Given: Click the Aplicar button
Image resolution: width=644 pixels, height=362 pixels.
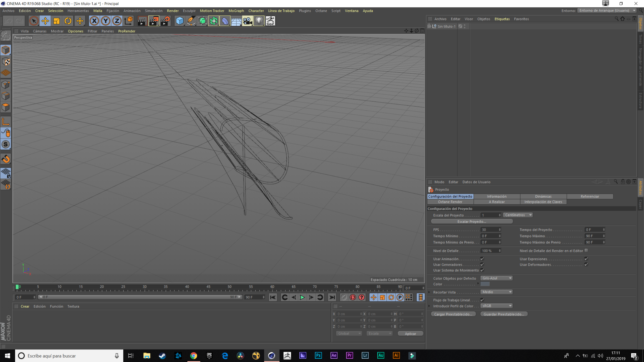Looking at the screenshot, I should coord(410,334).
